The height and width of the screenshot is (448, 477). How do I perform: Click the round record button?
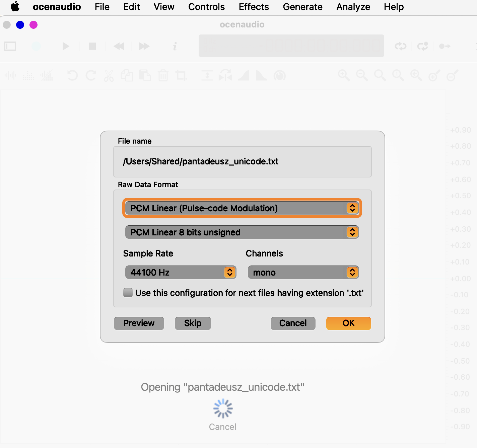tap(36, 46)
